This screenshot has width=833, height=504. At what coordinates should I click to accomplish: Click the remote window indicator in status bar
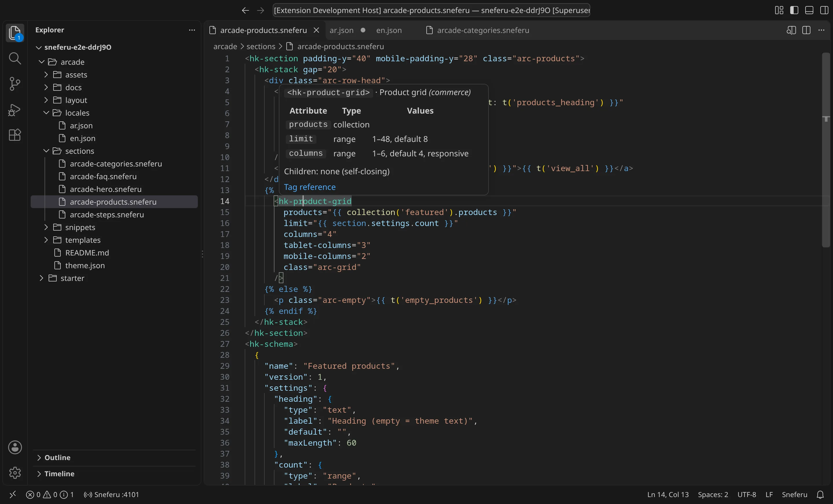click(12, 494)
